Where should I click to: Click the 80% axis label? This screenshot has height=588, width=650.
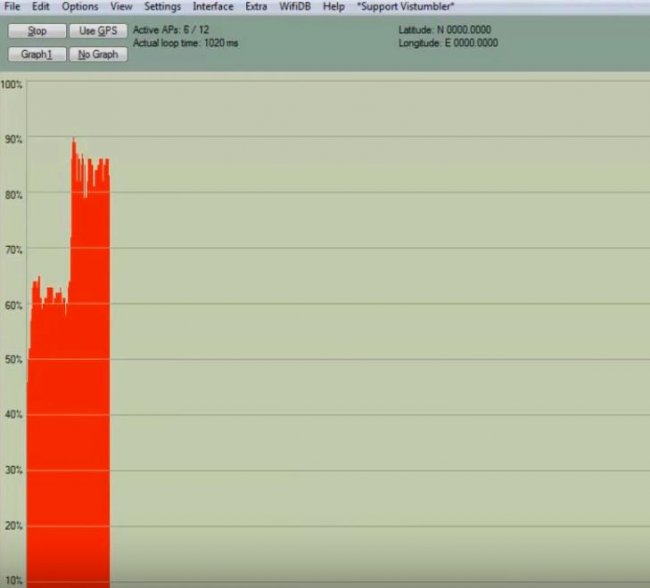click(13, 195)
